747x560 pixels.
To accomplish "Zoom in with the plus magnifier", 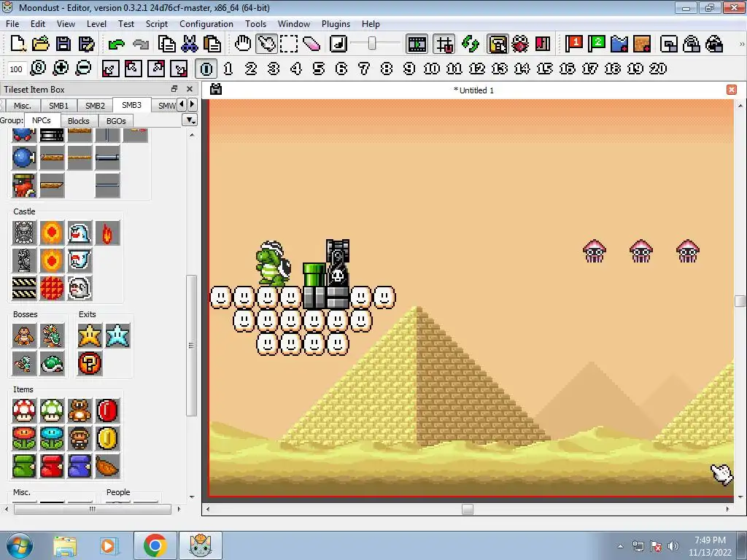I will (x=61, y=69).
